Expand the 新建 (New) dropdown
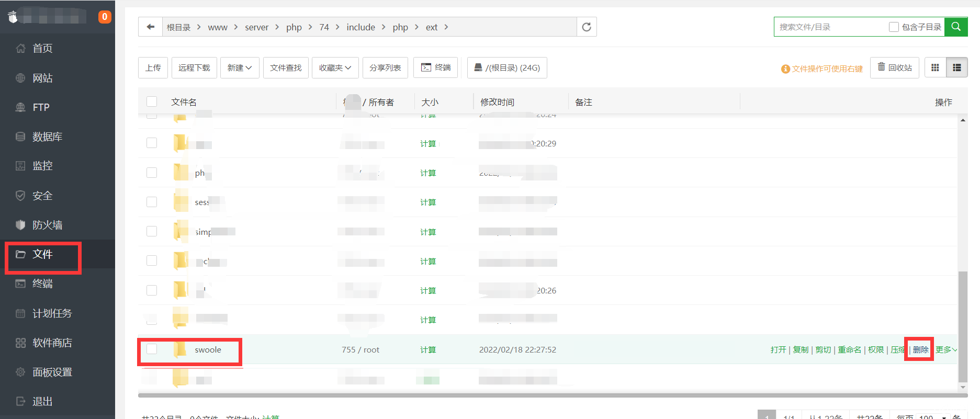 pos(240,67)
